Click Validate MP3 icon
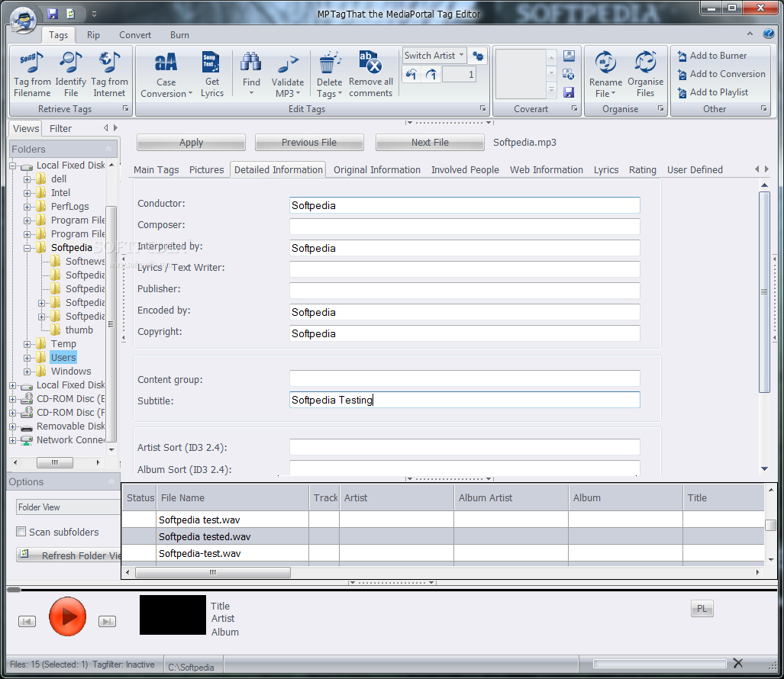The width and height of the screenshot is (784, 679). point(288,64)
